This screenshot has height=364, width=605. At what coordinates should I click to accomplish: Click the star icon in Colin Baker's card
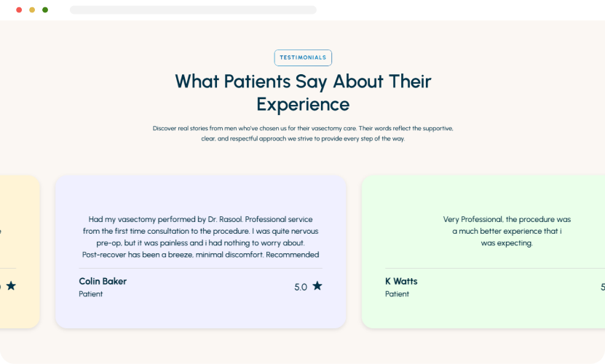(317, 285)
